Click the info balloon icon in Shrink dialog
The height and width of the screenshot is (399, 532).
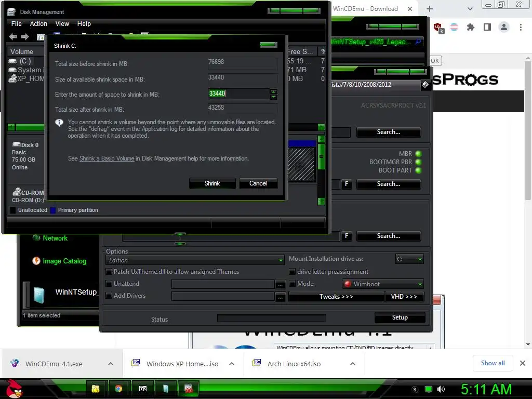point(59,123)
